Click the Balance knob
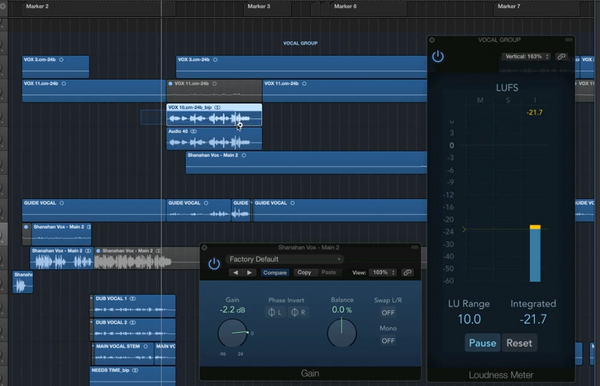 tap(342, 333)
